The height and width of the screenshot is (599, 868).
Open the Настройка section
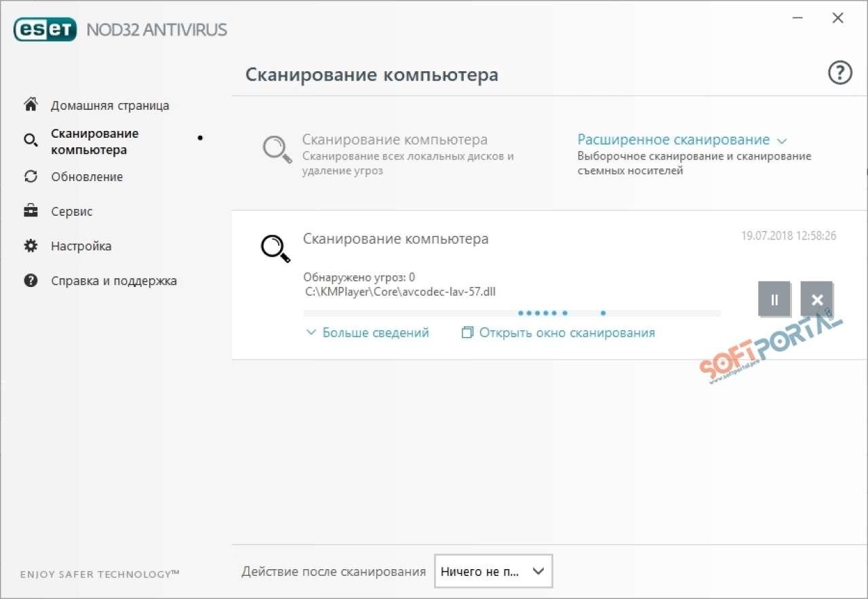pyautogui.click(x=81, y=246)
